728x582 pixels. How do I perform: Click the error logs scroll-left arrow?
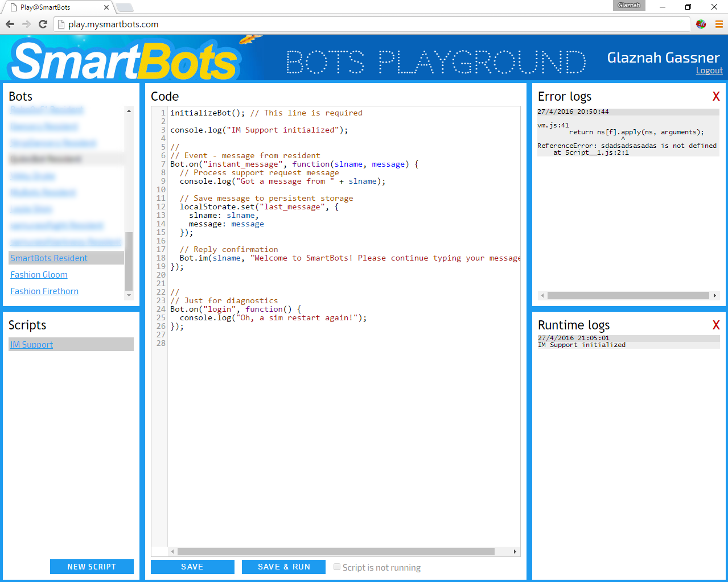pos(542,295)
